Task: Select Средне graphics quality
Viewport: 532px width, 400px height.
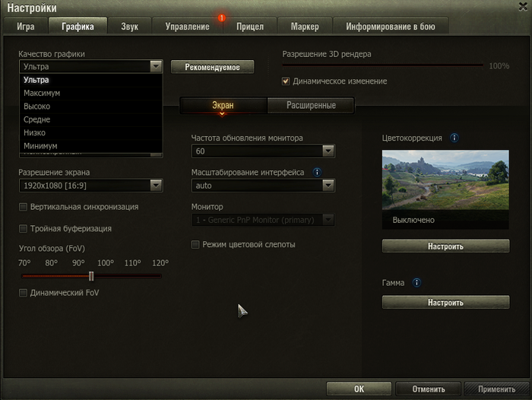Action: point(91,119)
